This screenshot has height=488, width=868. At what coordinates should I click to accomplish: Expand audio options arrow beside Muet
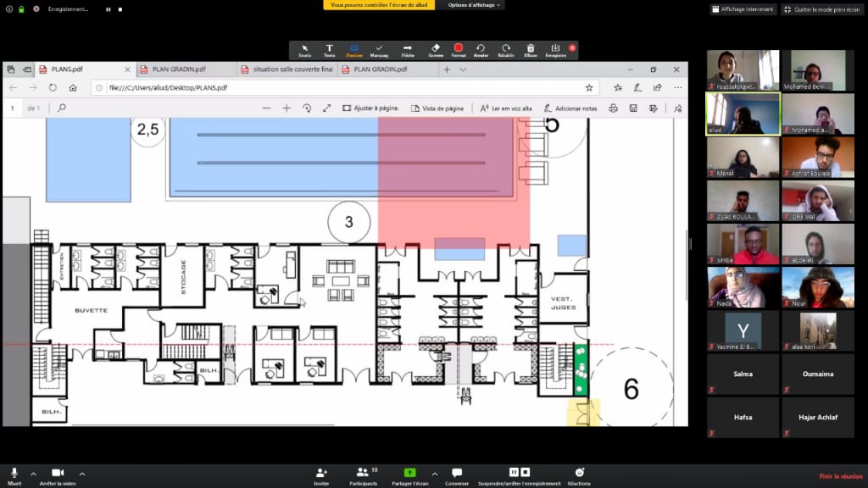pos(33,473)
